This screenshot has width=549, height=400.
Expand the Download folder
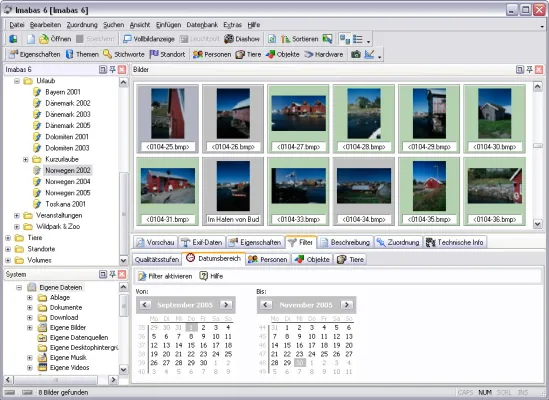coord(30,318)
